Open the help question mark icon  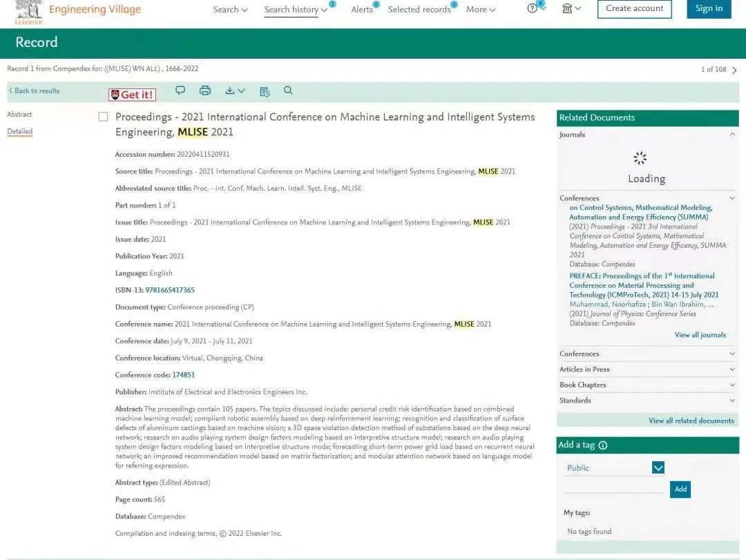click(x=533, y=8)
